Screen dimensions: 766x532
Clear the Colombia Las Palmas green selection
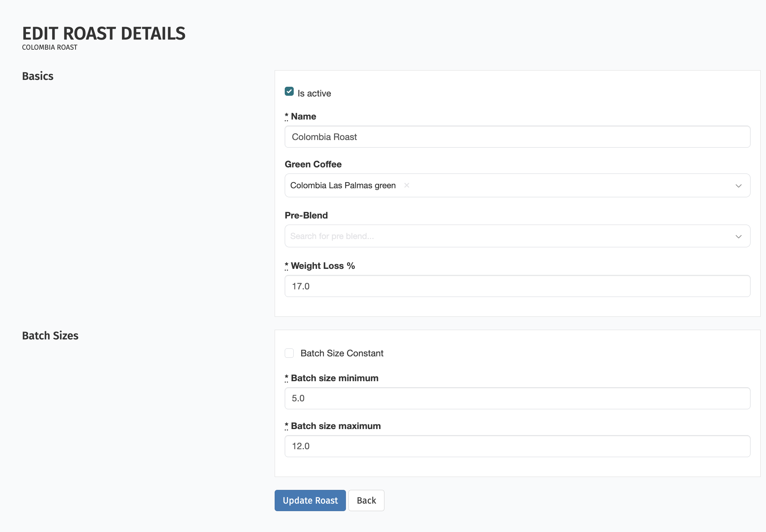coord(406,185)
